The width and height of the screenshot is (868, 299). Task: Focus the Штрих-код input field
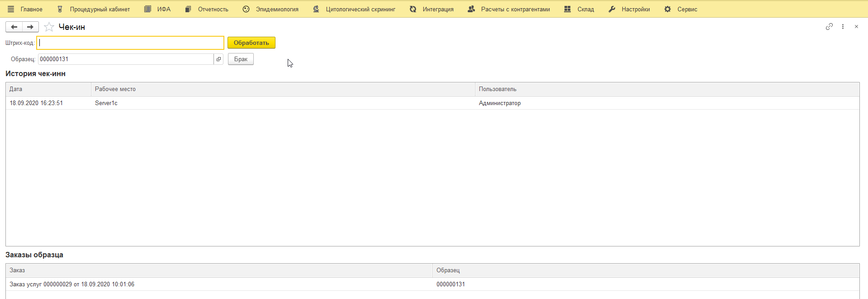click(130, 43)
